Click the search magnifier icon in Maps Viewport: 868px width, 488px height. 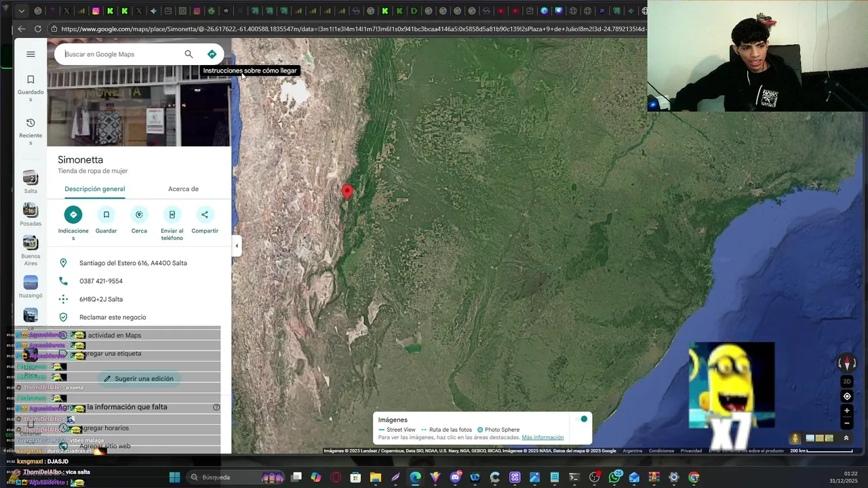click(189, 54)
